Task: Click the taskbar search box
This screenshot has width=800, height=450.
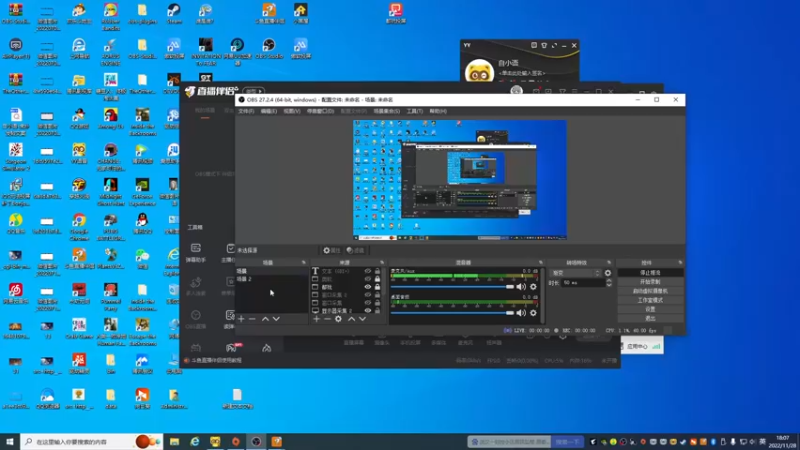Action: point(92,442)
